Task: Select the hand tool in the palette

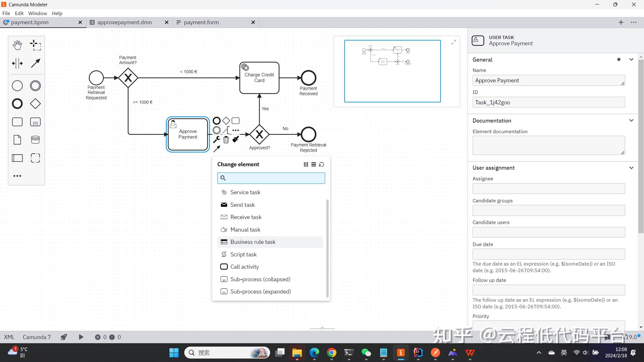Action: [17, 45]
